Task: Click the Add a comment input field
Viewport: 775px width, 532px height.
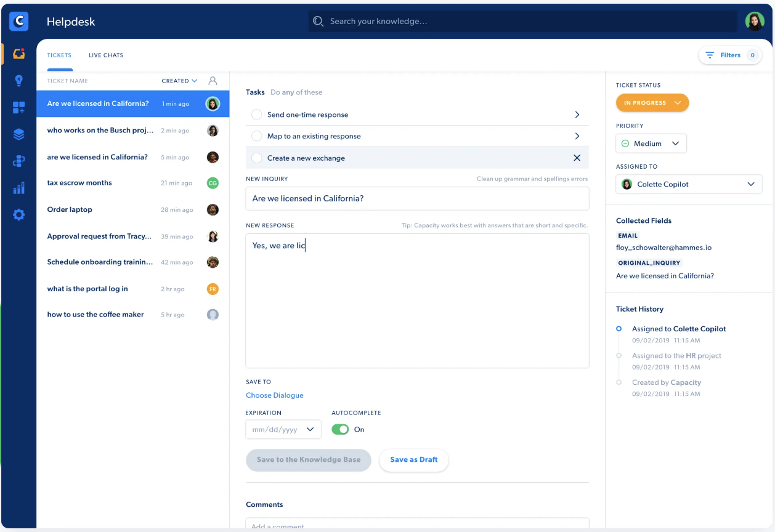Action: point(417,525)
